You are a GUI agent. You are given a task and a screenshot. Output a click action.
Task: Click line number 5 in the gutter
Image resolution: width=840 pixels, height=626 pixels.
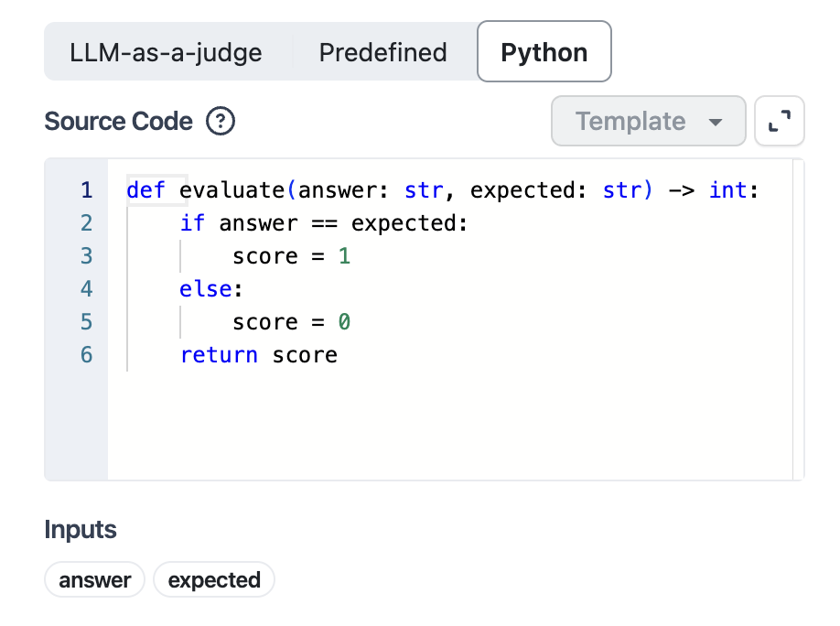87,322
